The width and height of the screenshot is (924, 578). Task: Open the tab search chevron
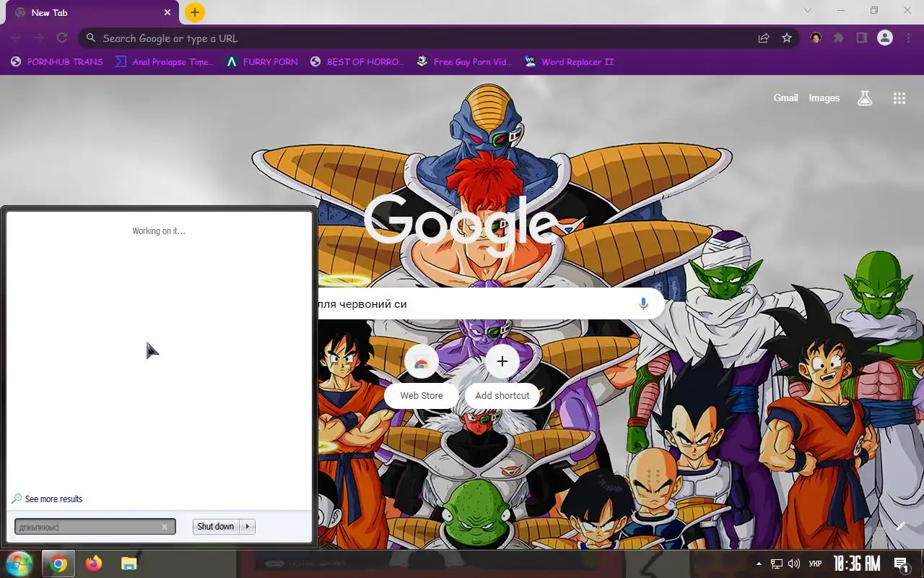click(x=808, y=11)
